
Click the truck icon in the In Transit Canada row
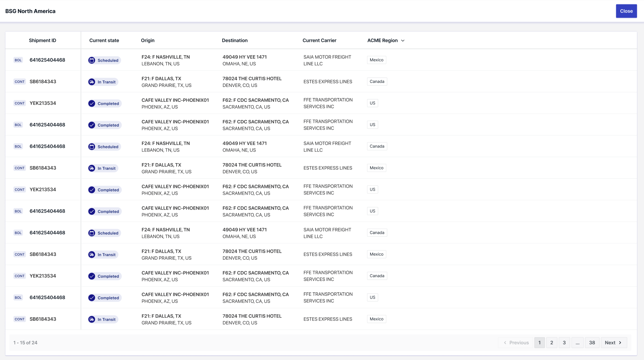click(92, 82)
